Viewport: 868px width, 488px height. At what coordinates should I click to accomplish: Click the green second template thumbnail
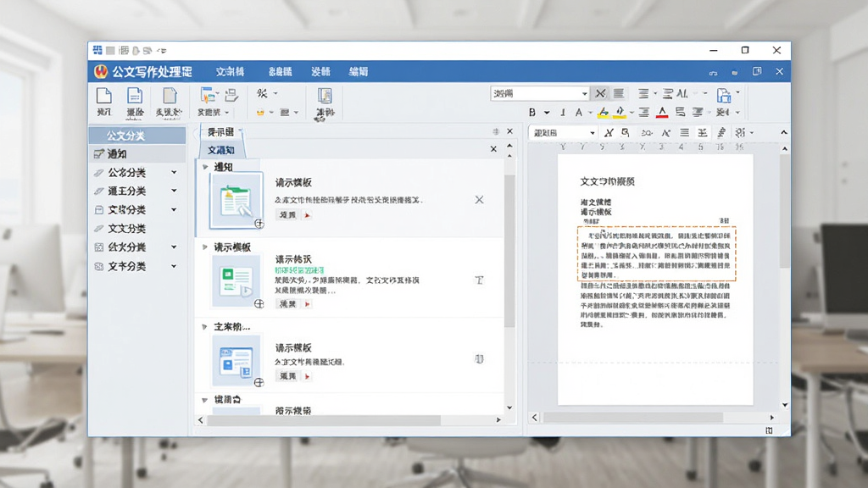click(236, 280)
